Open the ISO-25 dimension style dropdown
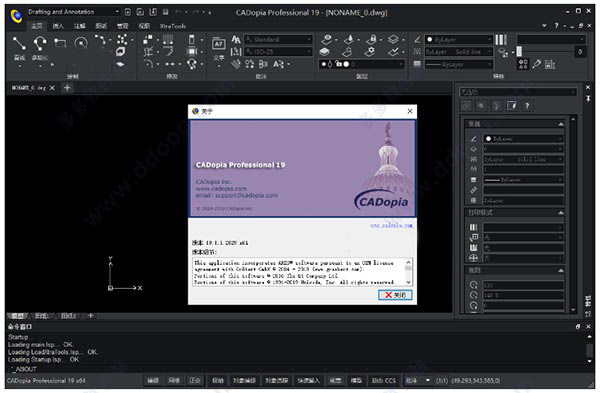Image resolution: width=600 pixels, height=393 pixels. pyautogui.click(x=279, y=51)
